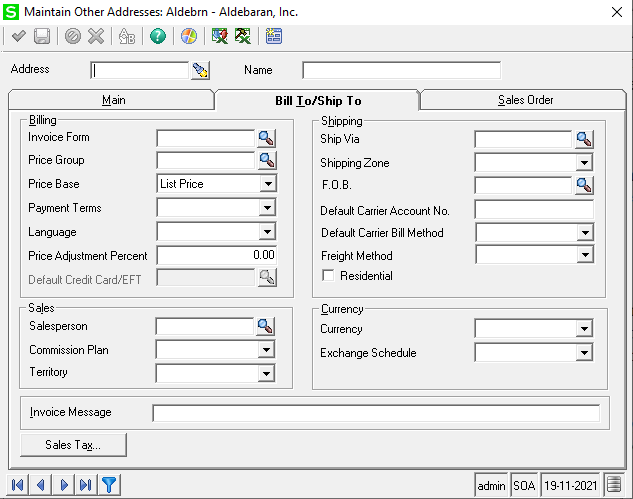Screen dimensions: 633x499
Task: Click the Price Adjustment Percent field
Action: pyautogui.click(x=217, y=255)
